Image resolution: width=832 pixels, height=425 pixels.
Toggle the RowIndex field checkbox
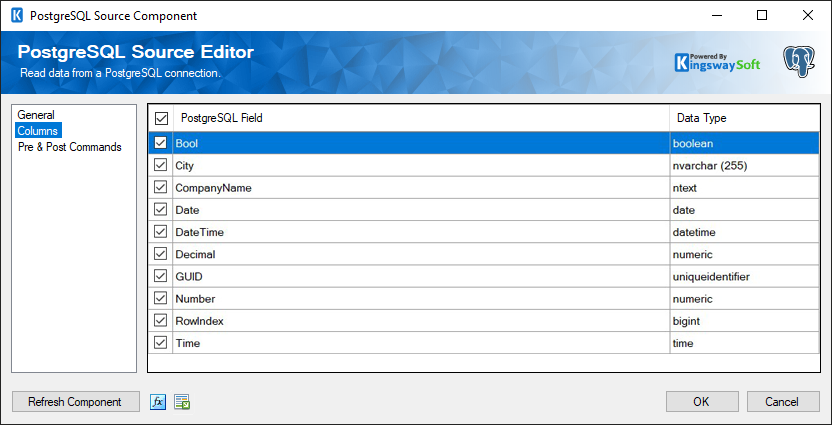(160, 321)
